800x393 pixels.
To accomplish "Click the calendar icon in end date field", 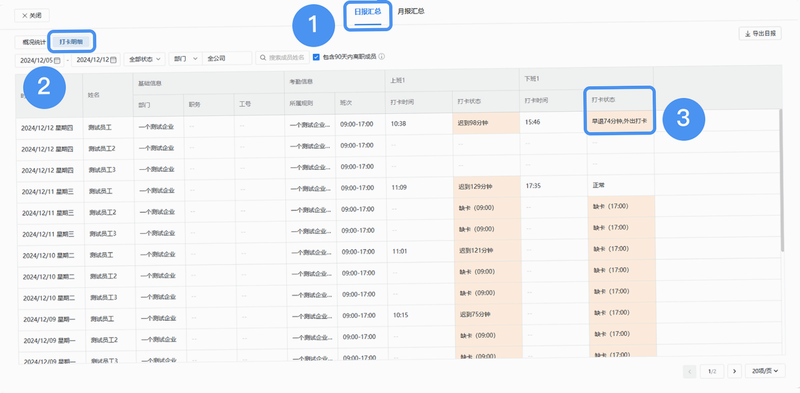I will click(113, 60).
